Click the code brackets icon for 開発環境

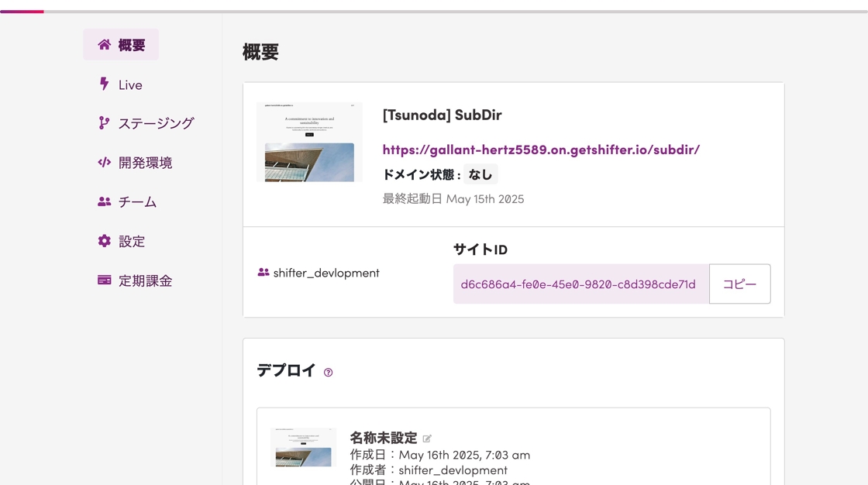(104, 162)
